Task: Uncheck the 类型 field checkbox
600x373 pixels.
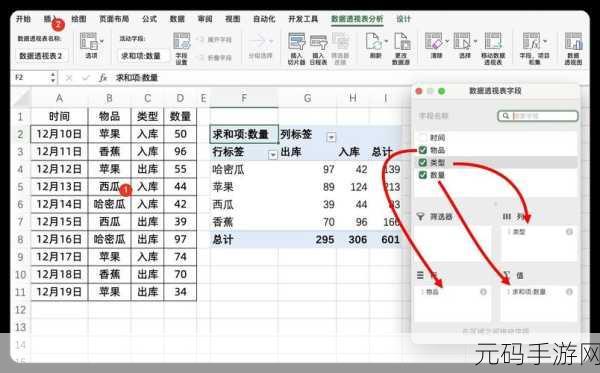Action: (x=423, y=163)
